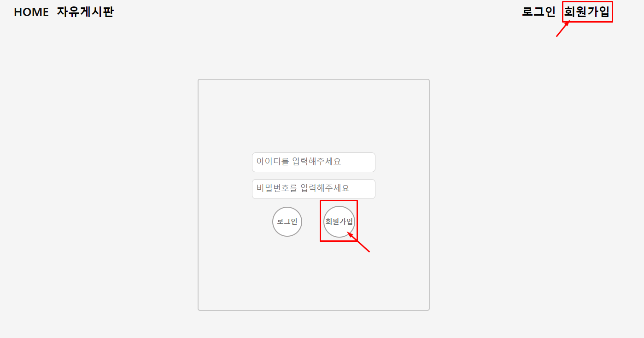
Task: Select the password input box
Action: [x=314, y=189]
